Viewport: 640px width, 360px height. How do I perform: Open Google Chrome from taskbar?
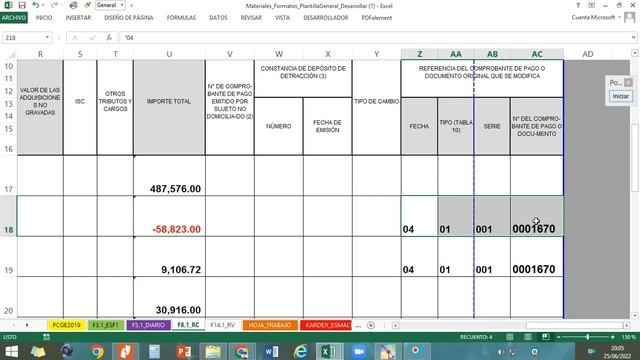click(97, 351)
